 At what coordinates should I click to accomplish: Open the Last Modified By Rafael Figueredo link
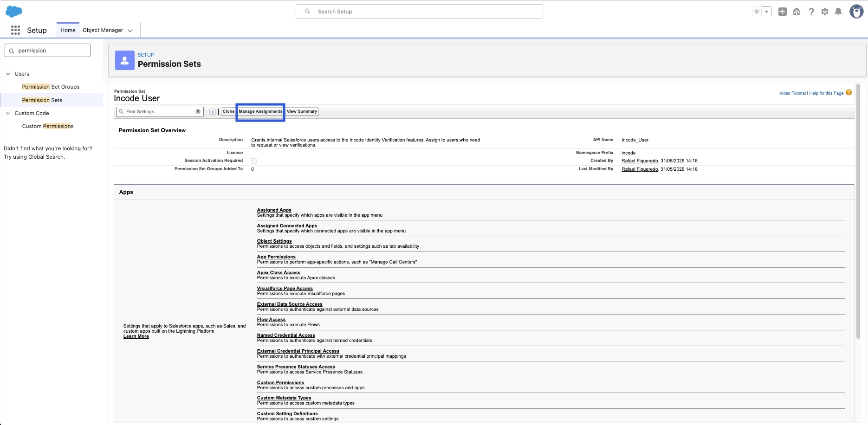[640, 169]
